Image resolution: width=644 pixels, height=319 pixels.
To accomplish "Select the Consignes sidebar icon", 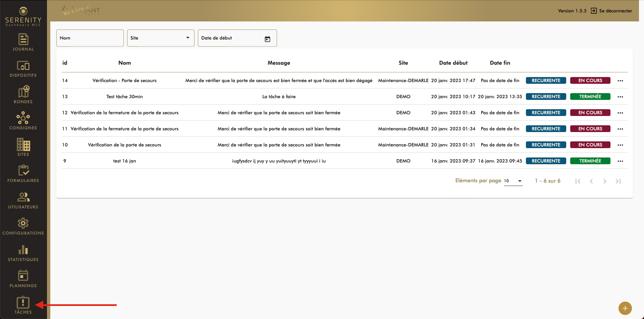I will click(23, 121).
